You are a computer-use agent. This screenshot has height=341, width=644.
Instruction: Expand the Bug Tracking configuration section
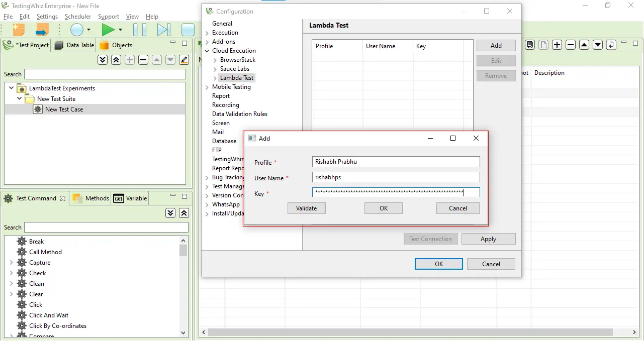[207, 177]
